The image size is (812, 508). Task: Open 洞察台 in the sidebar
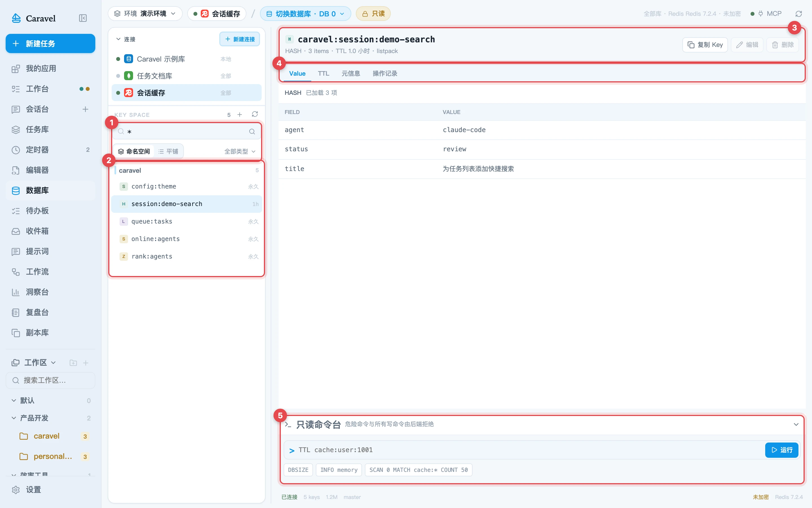click(x=50, y=292)
